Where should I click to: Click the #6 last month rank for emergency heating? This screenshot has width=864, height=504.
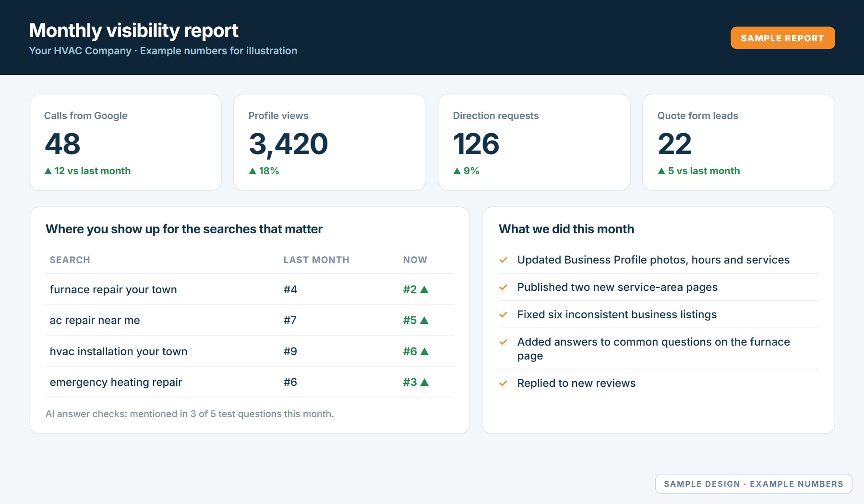pyautogui.click(x=290, y=382)
